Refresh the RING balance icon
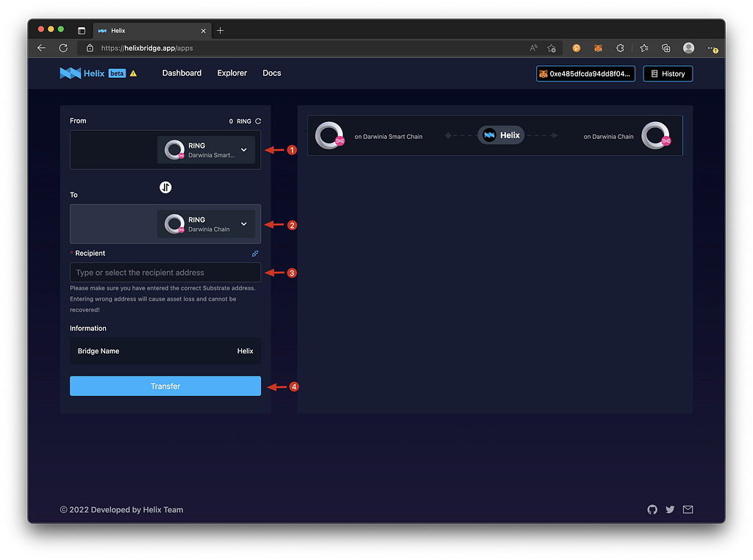Viewport: 753px width, 560px height. (258, 121)
